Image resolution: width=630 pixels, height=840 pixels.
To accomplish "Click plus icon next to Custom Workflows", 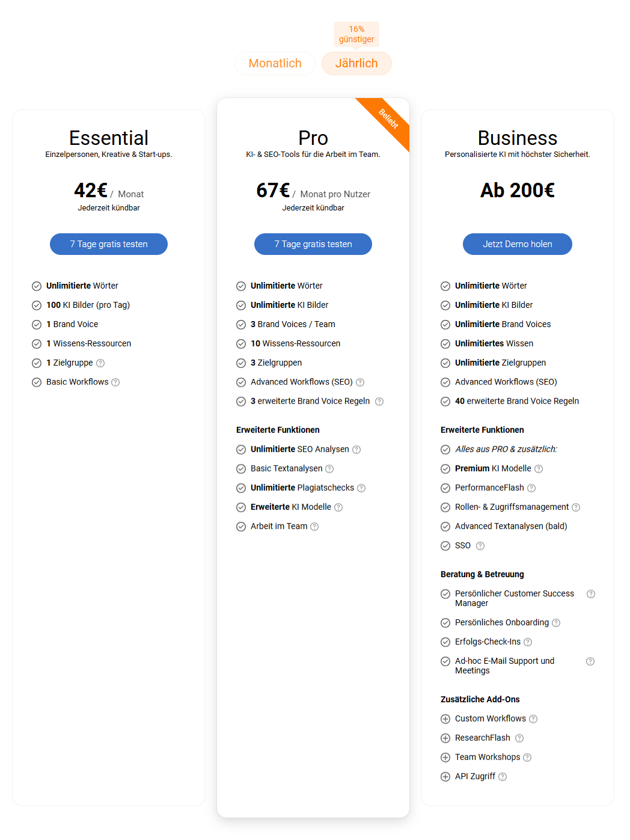I will tap(445, 719).
